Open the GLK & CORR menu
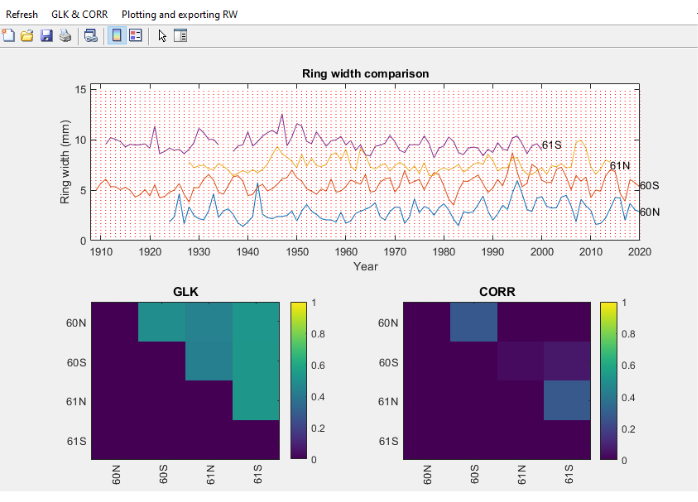This screenshot has width=698, height=502. tap(80, 14)
